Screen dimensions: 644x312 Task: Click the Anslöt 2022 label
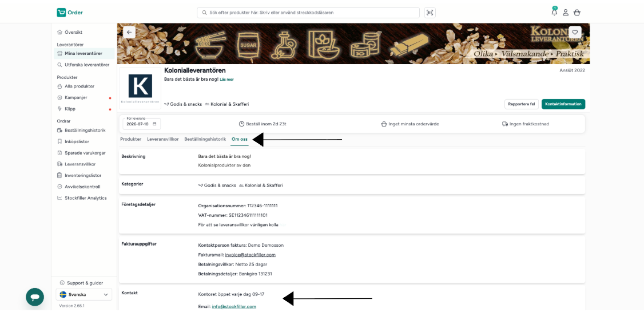coord(572,71)
